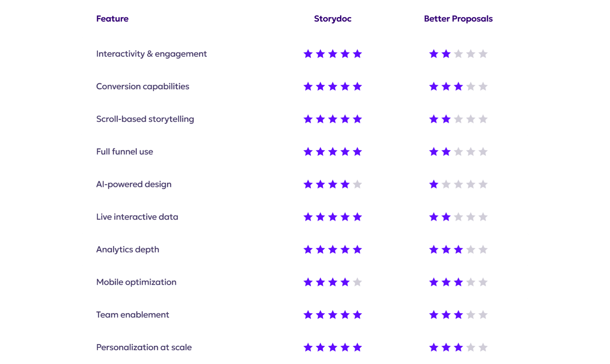Select the Conversion capabilities feature label
This screenshot has height=364, width=610.
click(x=143, y=87)
